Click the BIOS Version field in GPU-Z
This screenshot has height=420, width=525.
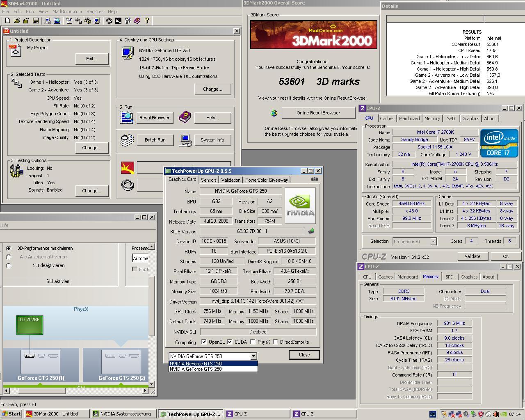click(252, 231)
